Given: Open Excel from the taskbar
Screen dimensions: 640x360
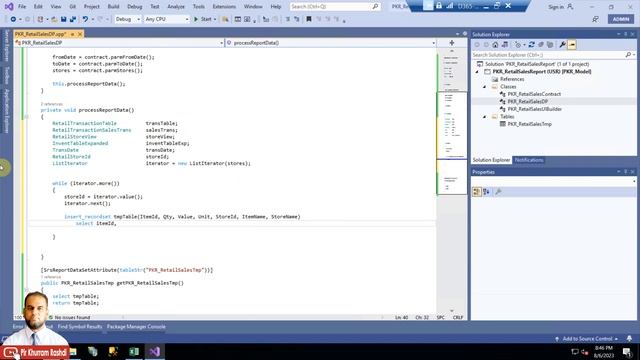Looking at the screenshot, I should coord(134,351).
